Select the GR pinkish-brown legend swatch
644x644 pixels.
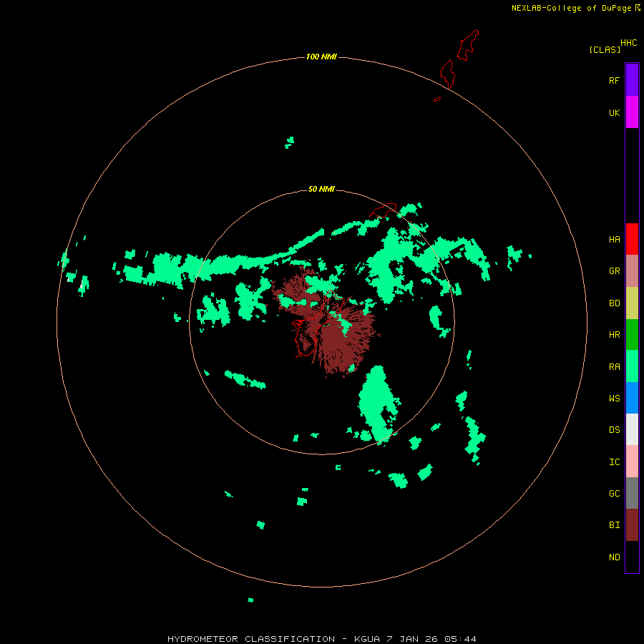point(632,271)
